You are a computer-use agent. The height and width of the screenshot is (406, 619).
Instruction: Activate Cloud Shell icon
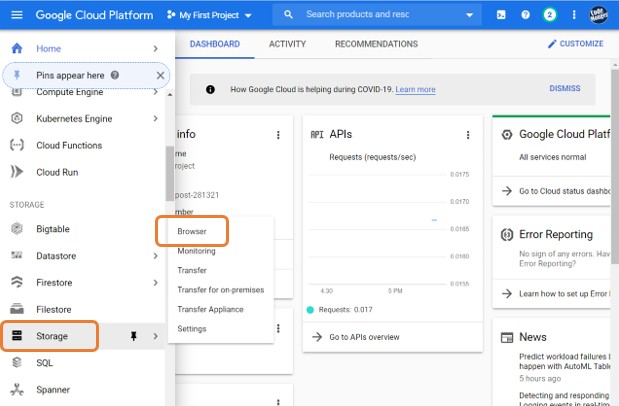(x=501, y=15)
